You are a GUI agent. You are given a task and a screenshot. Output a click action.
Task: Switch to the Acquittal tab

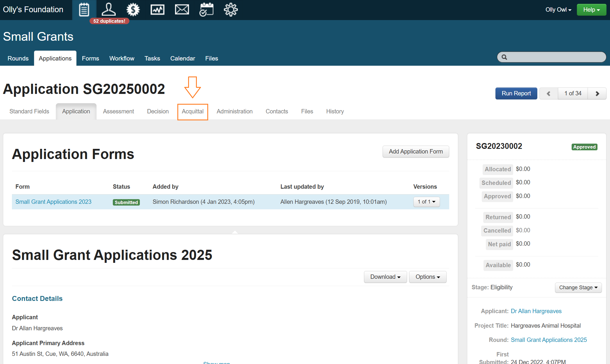[192, 111]
